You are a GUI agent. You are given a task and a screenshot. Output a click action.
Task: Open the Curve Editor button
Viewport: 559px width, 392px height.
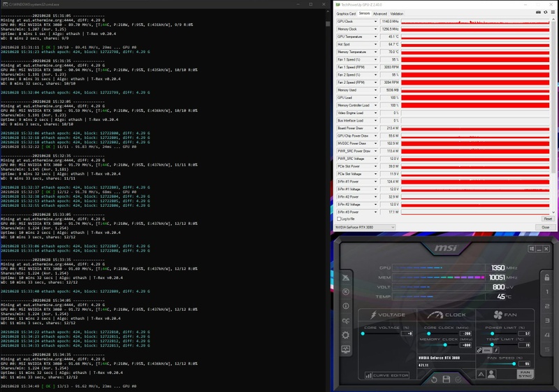[386, 375]
